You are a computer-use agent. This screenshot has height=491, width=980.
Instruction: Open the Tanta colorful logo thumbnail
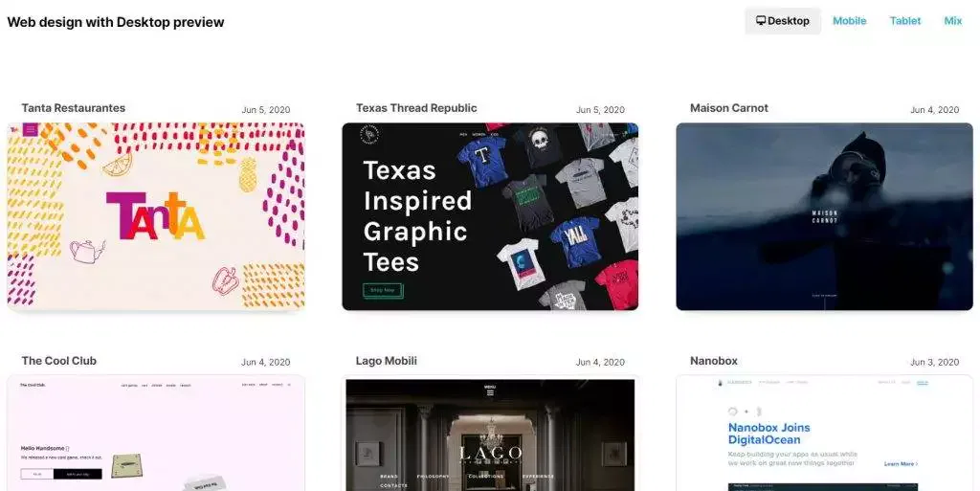coord(156,216)
